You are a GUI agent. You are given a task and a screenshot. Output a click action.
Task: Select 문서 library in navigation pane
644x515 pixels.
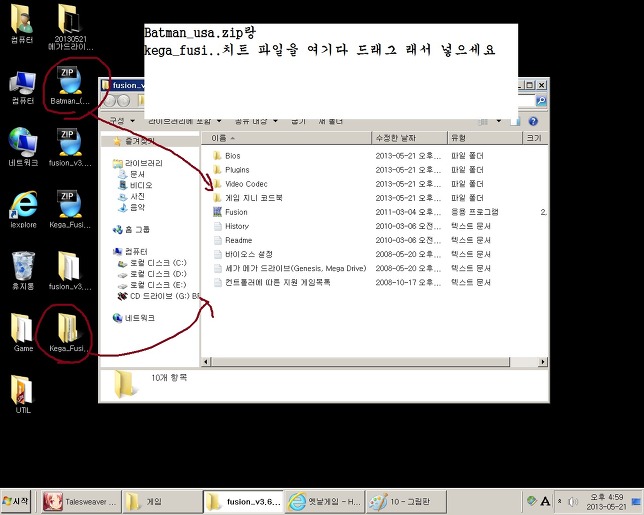click(131, 174)
